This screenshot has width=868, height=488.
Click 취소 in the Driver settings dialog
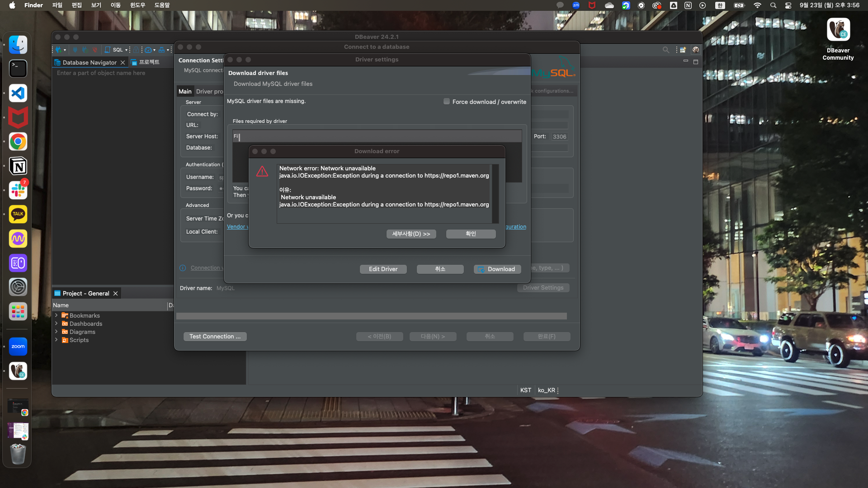(440, 269)
